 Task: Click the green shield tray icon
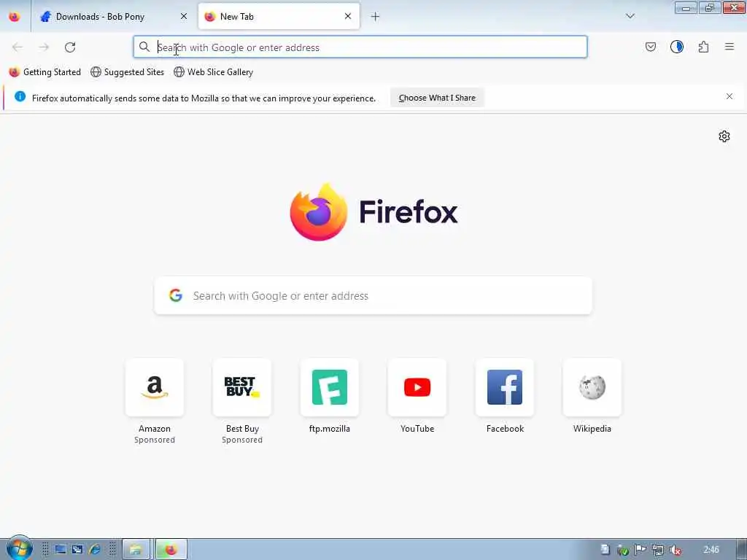point(623,550)
